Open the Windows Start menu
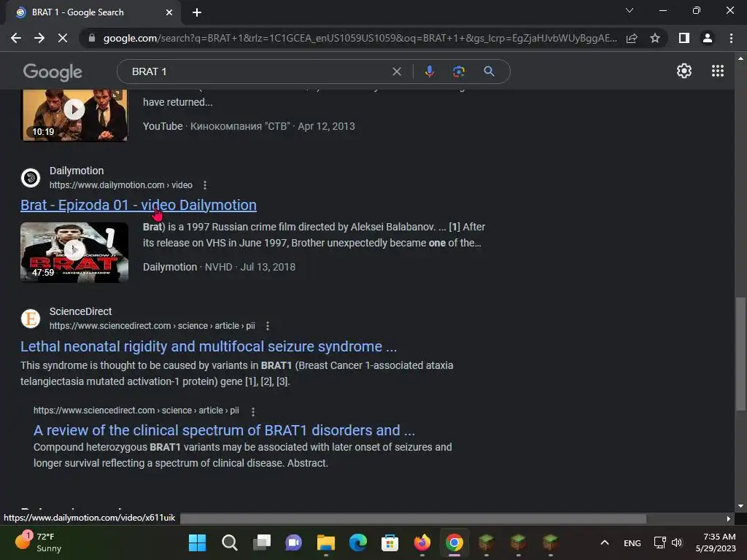 pyautogui.click(x=197, y=542)
